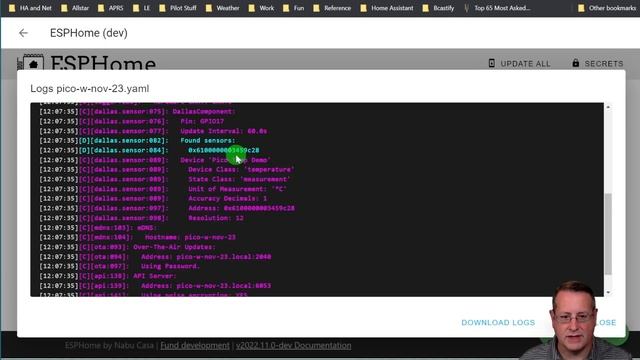The height and width of the screenshot is (360, 640).
Task: Open the Top 65 Most Asked bookmark
Action: [497, 8]
